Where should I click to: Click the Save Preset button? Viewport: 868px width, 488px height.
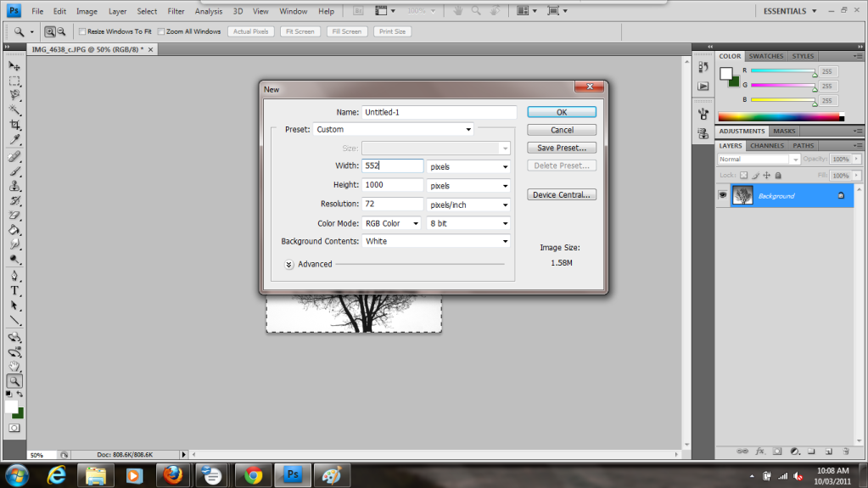click(x=562, y=148)
